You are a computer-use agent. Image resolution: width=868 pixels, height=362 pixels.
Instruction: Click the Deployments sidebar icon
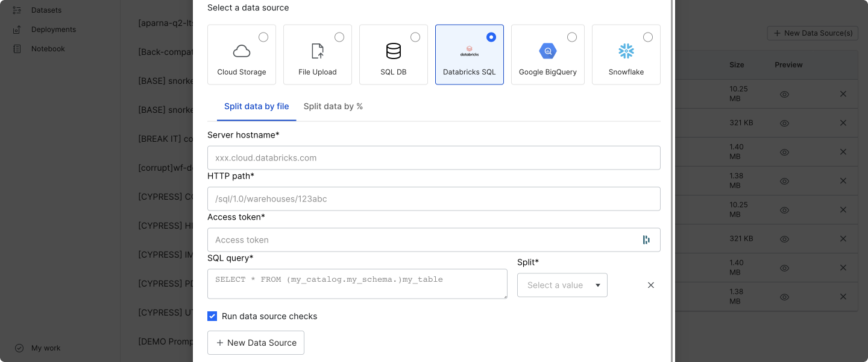pos(17,30)
